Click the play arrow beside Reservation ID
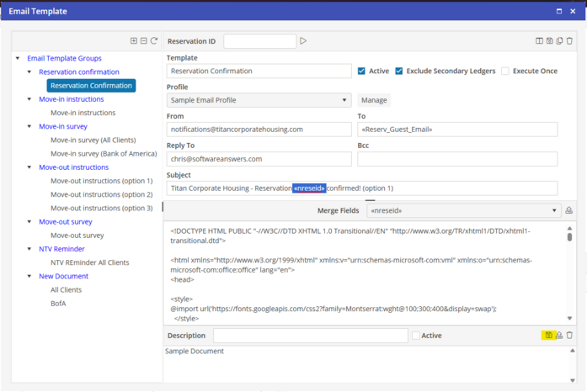 (x=303, y=41)
